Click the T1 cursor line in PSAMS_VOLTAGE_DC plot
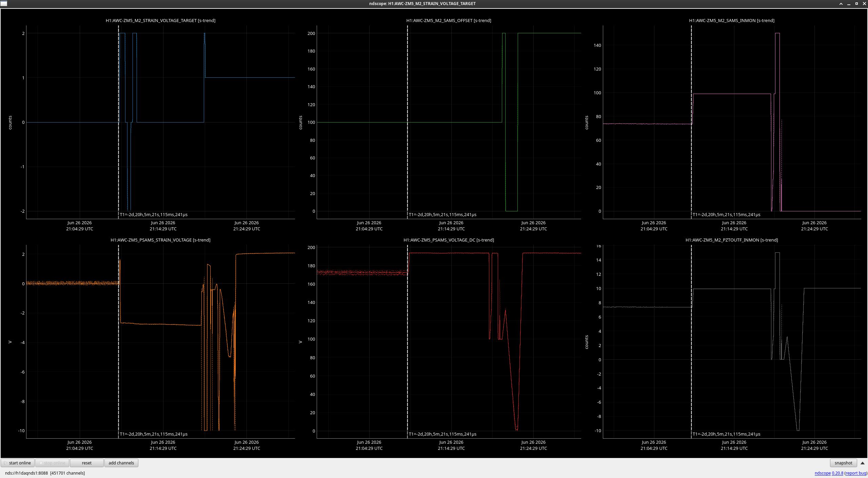The width and height of the screenshot is (868, 478). click(407, 342)
